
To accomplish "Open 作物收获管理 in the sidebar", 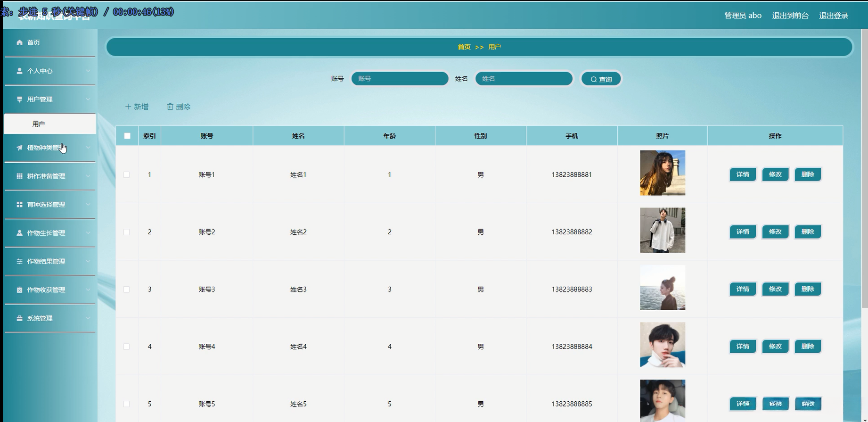I will (50, 290).
